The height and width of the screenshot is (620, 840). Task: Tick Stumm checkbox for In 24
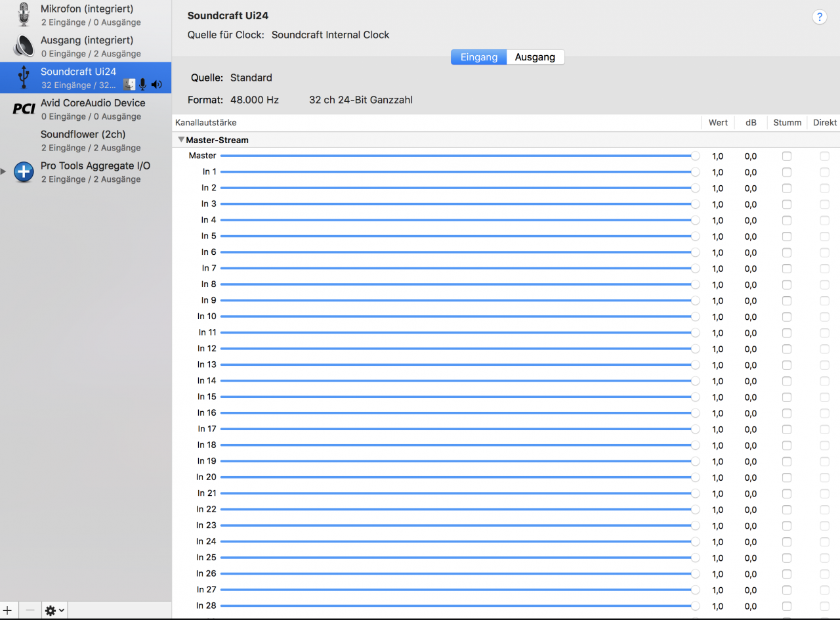coord(787,542)
